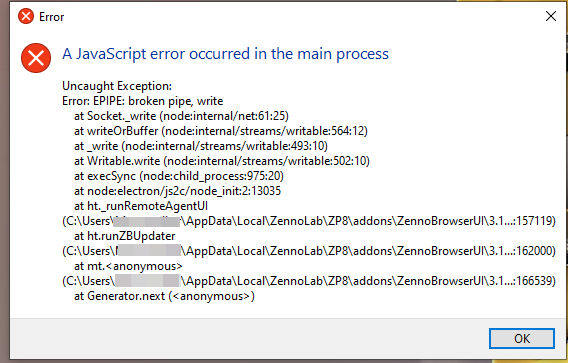The image size is (568, 363).
Task: Close the Error dialog with the X
Action: tap(551, 16)
